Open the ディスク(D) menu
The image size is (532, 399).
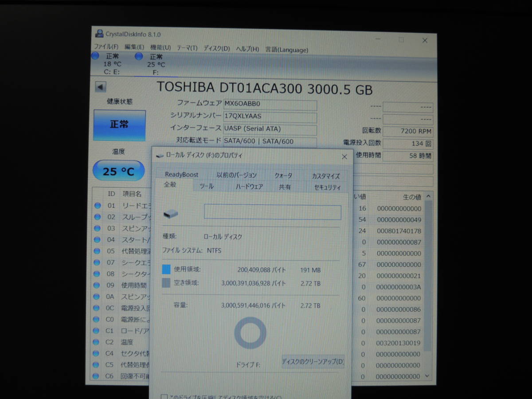217,48
